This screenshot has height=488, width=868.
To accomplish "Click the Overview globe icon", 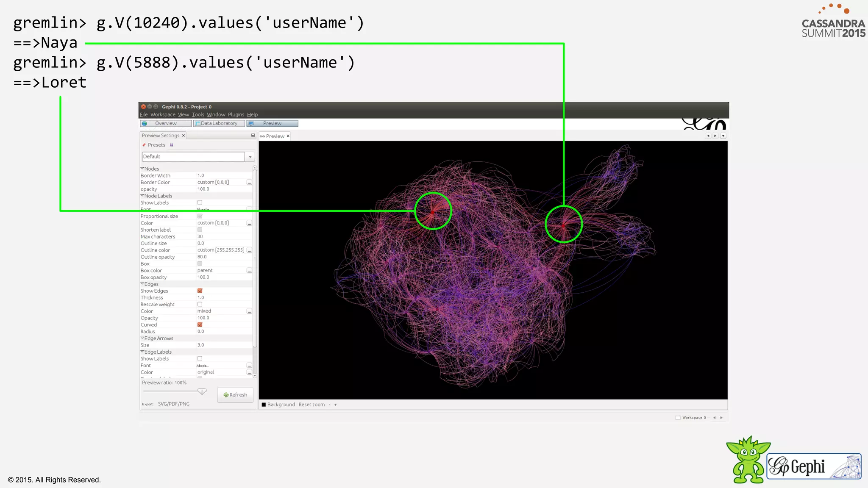I will click(145, 124).
